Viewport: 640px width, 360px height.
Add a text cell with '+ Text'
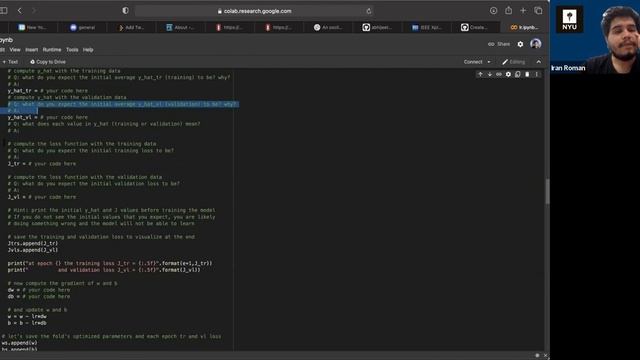pyautogui.click(x=10, y=62)
